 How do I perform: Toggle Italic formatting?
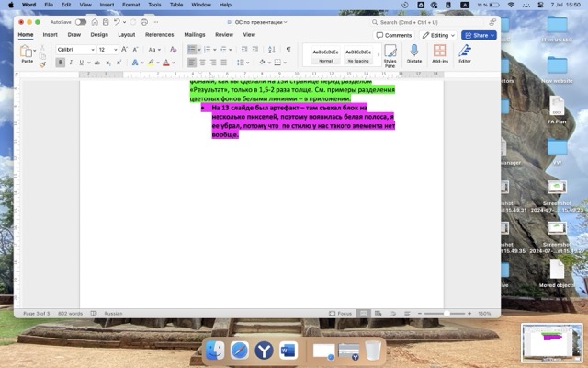(71, 63)
